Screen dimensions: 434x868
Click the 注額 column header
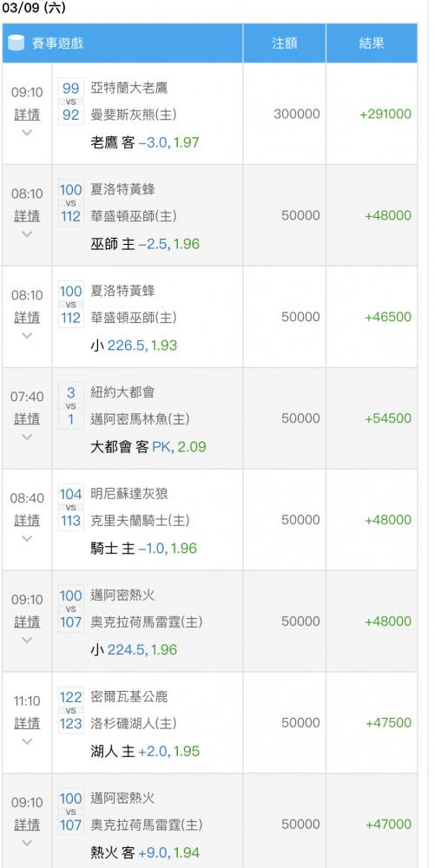click(x=285, y=43)
